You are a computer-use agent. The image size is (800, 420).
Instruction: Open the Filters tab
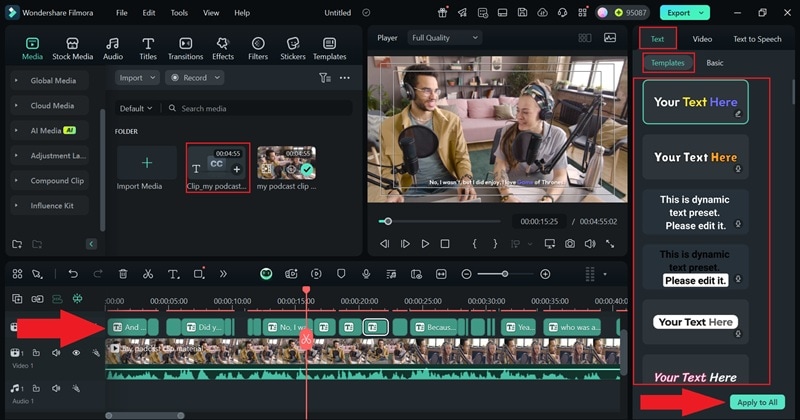(258, 48)
